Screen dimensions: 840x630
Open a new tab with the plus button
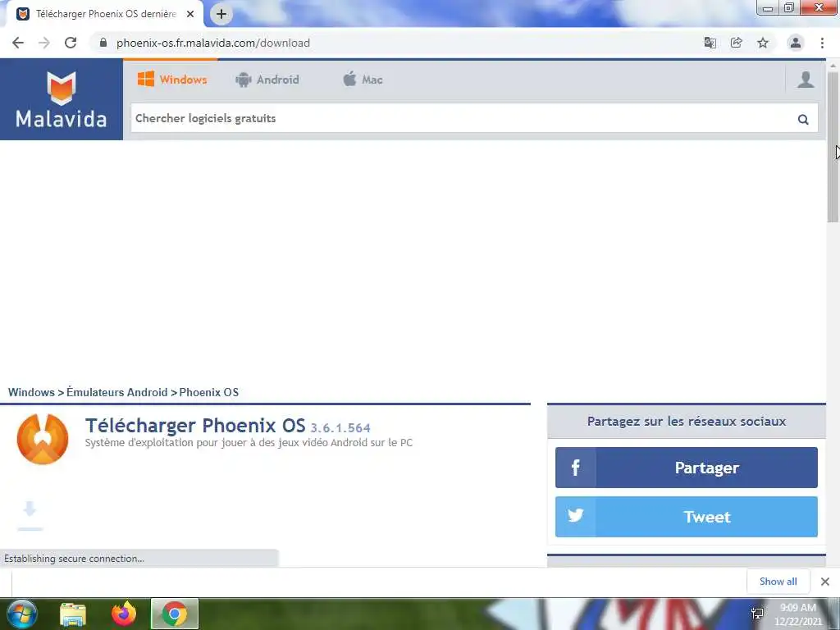(221, 14)
